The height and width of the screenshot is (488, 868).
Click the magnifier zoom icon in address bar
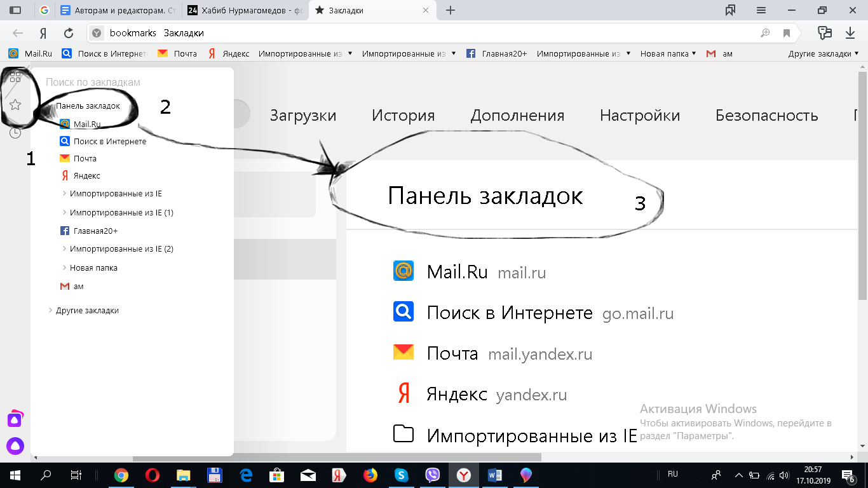click(x=765, y=33)
